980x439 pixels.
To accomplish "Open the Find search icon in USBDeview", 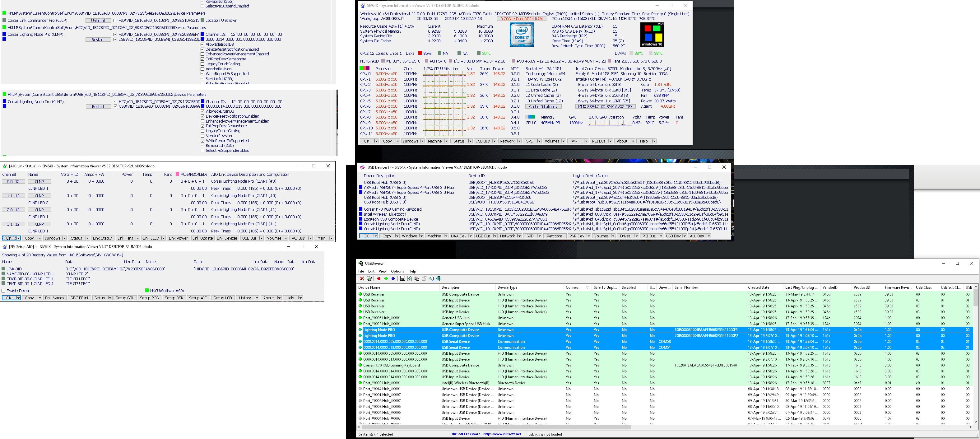I will tap(431, 278).
